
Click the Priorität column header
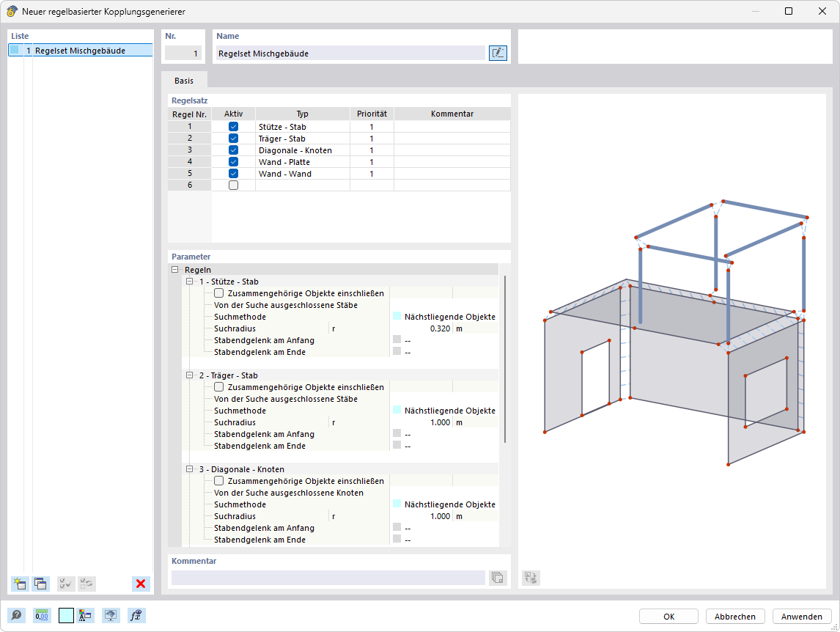(372, 114)
